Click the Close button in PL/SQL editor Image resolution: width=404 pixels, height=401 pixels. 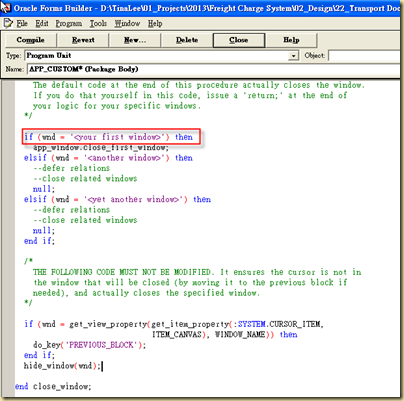tap(239, 40)
